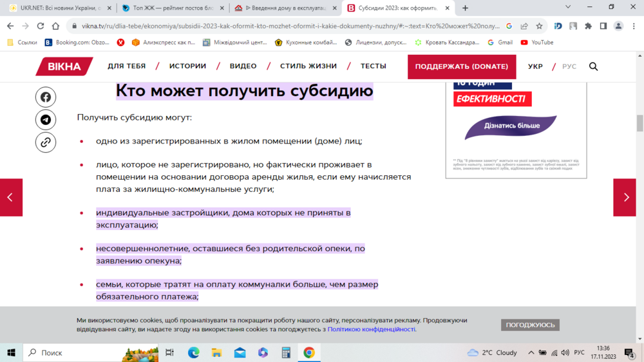
Task: Open Calculator from taskbar
Action: click(x=286, y=352)
